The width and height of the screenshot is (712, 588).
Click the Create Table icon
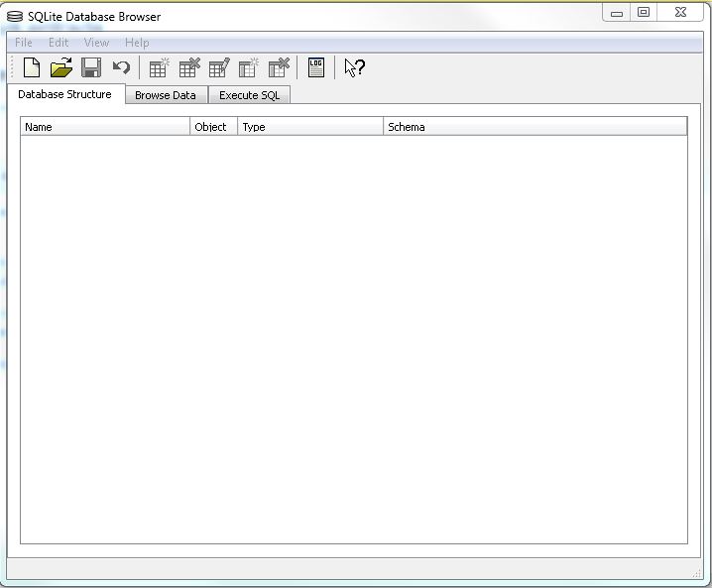click(x=159, y=67)
